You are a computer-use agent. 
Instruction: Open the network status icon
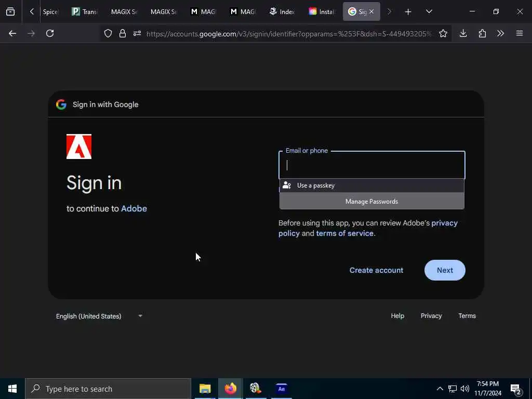point(453,389)
